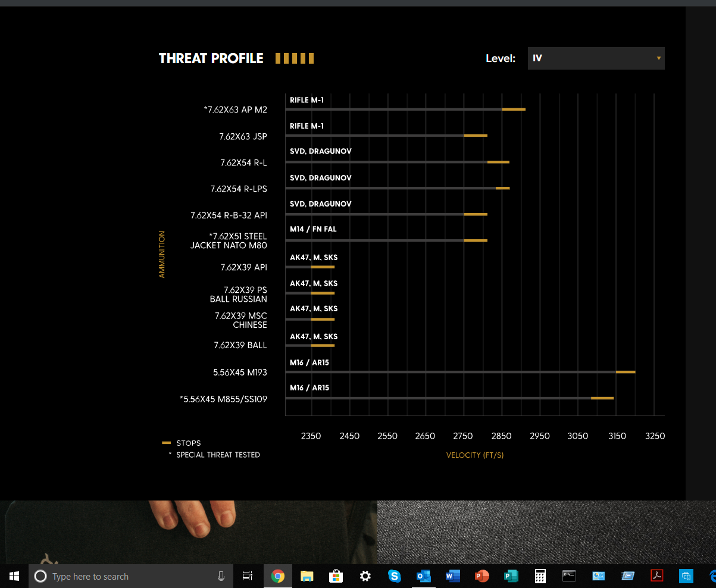Switch to Outlook in the taskbar

click(423, 576)
